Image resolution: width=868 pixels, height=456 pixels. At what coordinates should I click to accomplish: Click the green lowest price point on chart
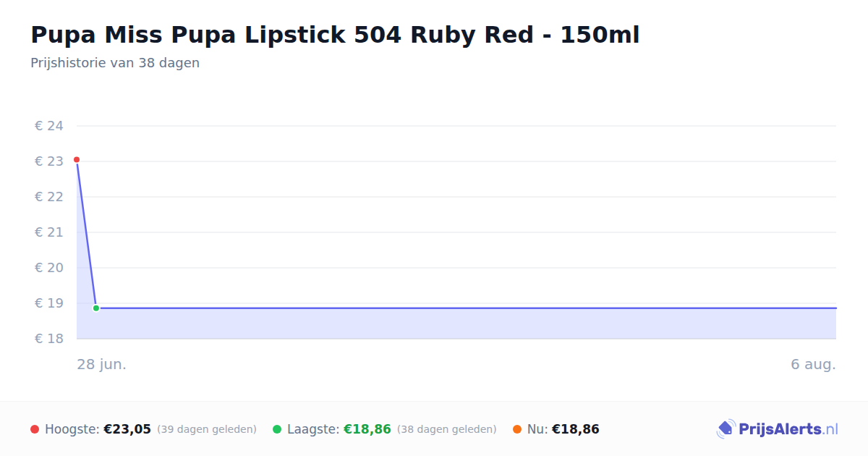pyautogui.click(x=96, y=308)
